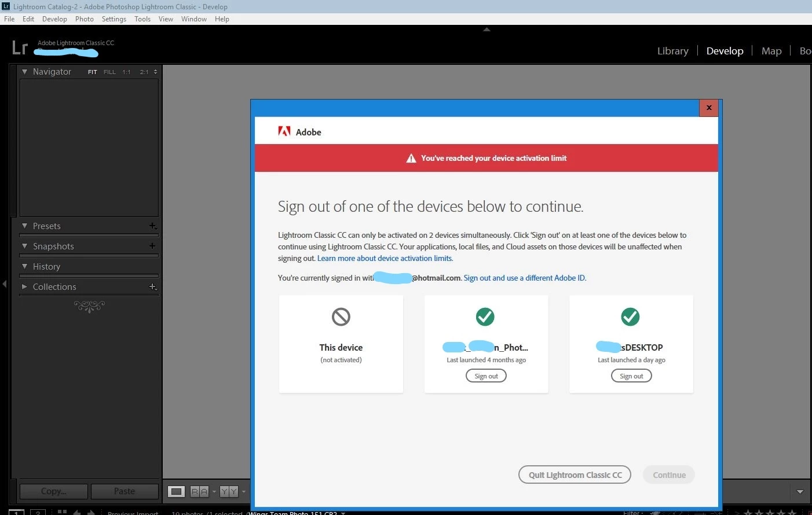Switch to the Library module
The image size is (812, 515).
click(x=673, y=51)
